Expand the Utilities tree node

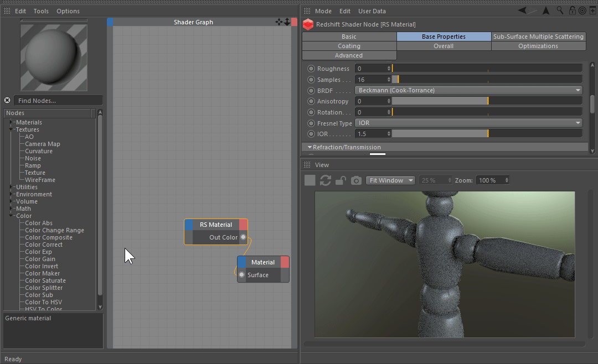click(11, 187)
